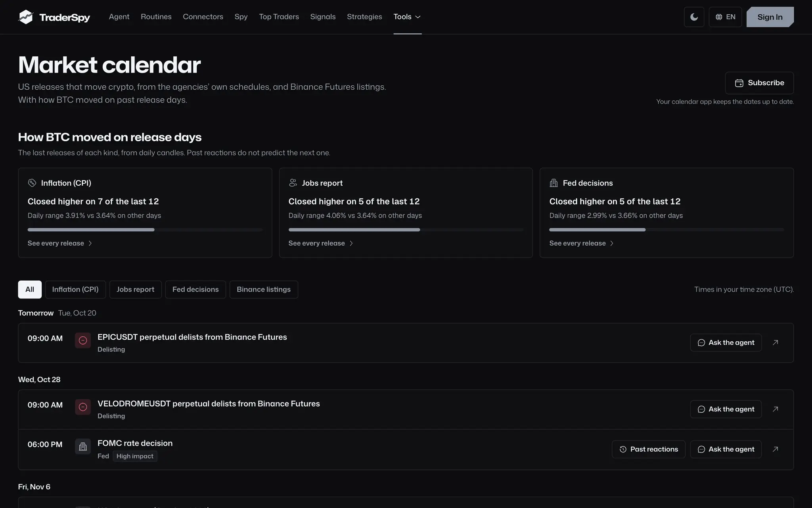Click the Jobs report progress bar
The image size is (812, 508).
[x=406, y=230]
